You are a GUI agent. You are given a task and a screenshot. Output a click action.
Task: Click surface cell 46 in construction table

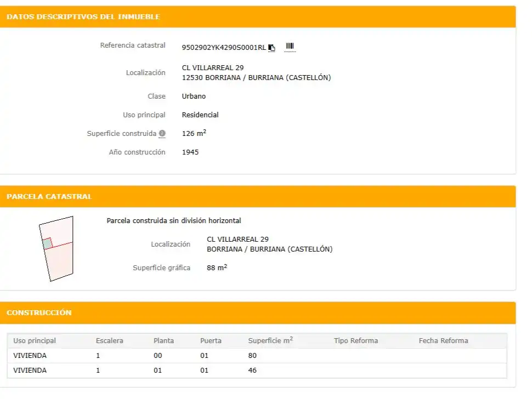tap(252, 371)
